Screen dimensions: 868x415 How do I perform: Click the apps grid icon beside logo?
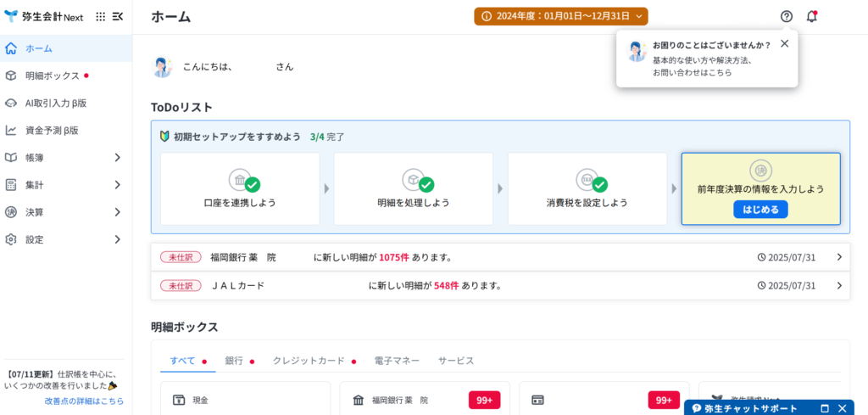pos(101,16)
